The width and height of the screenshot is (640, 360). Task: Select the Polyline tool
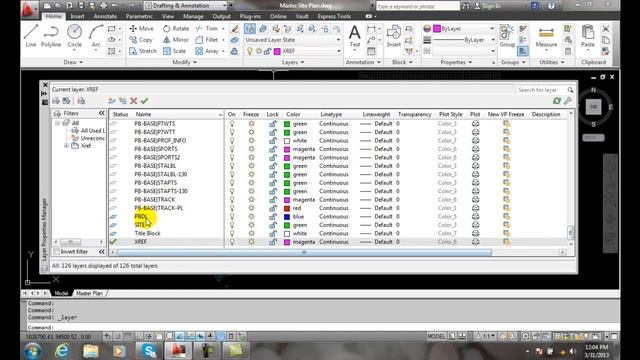coord(51,36)
